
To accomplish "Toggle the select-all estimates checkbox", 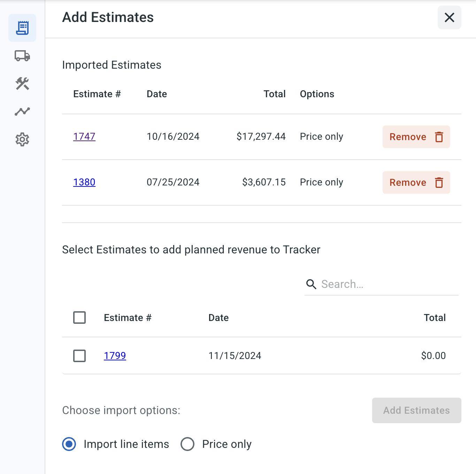I will click(79, 318).
